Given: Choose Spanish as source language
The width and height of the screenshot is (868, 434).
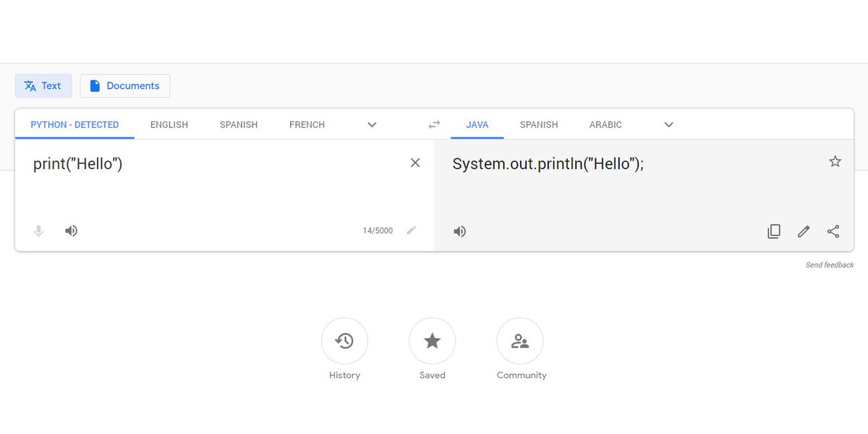Looking at the screenshot, I should 239,124.
